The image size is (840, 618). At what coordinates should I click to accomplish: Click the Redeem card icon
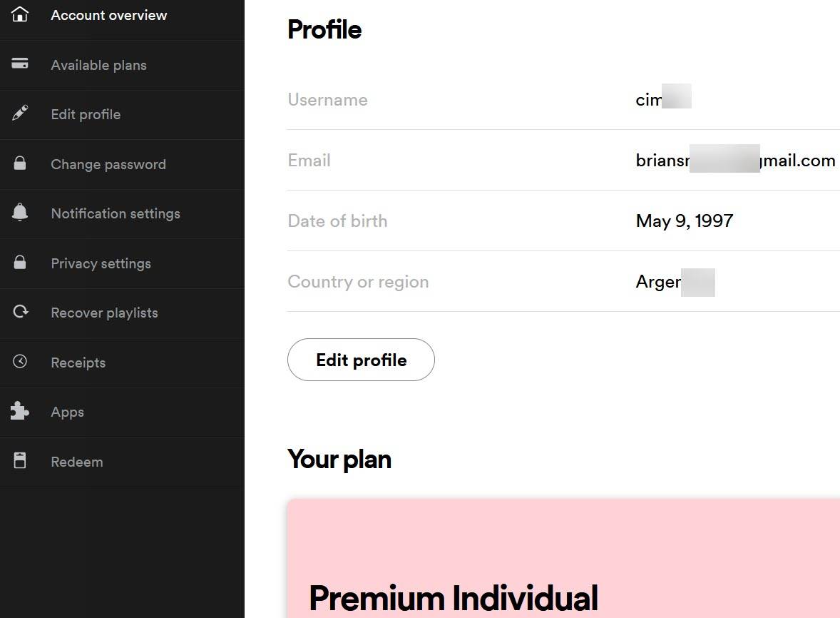(20, 461)
